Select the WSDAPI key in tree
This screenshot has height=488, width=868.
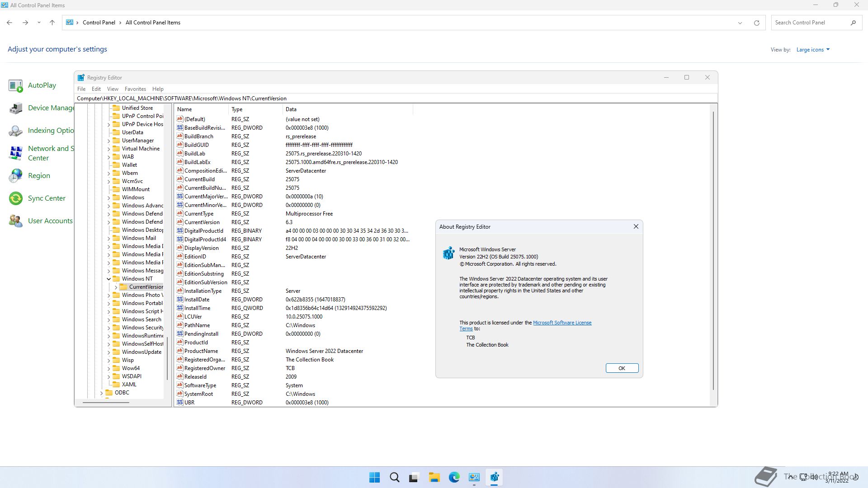point(132,376)
